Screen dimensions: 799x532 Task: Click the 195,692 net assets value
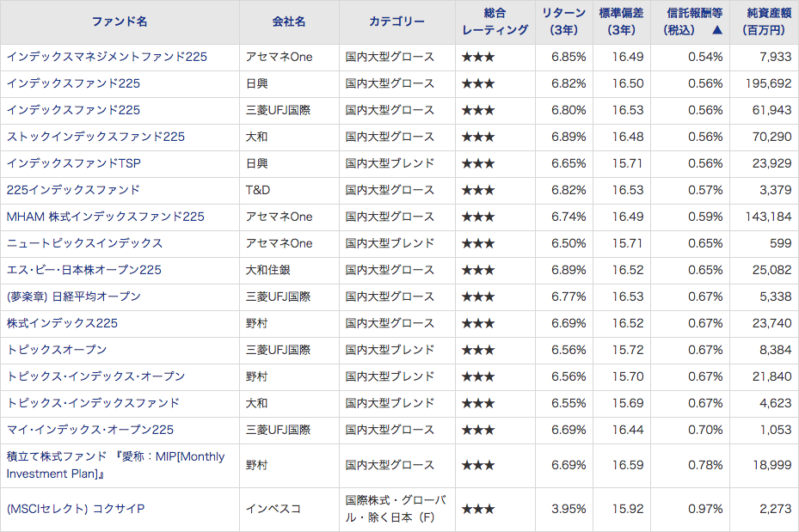768,83
